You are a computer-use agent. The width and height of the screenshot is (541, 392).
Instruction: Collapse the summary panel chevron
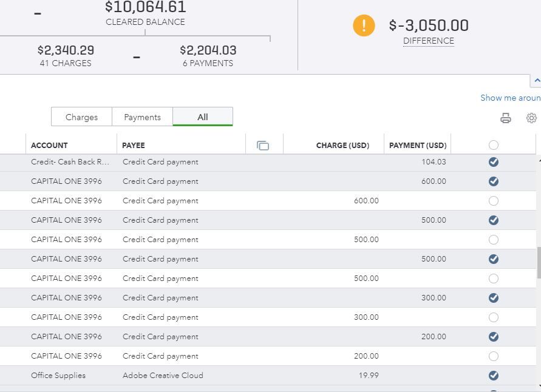536,81
